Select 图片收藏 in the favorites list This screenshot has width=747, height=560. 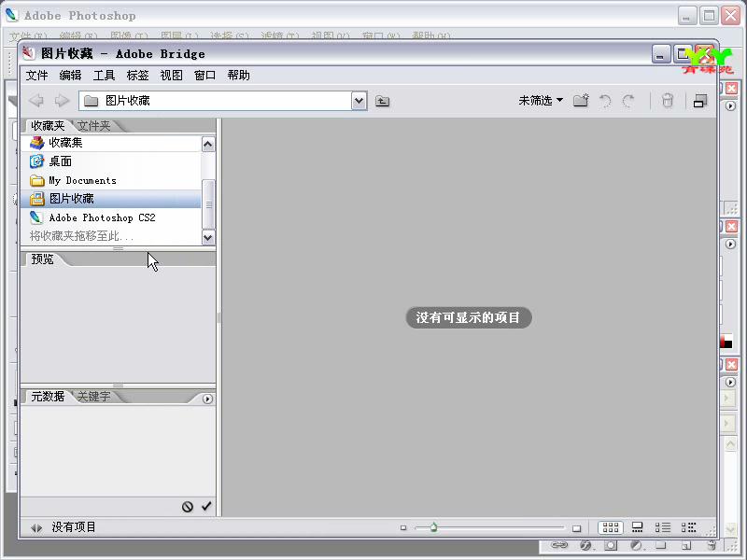111,199
